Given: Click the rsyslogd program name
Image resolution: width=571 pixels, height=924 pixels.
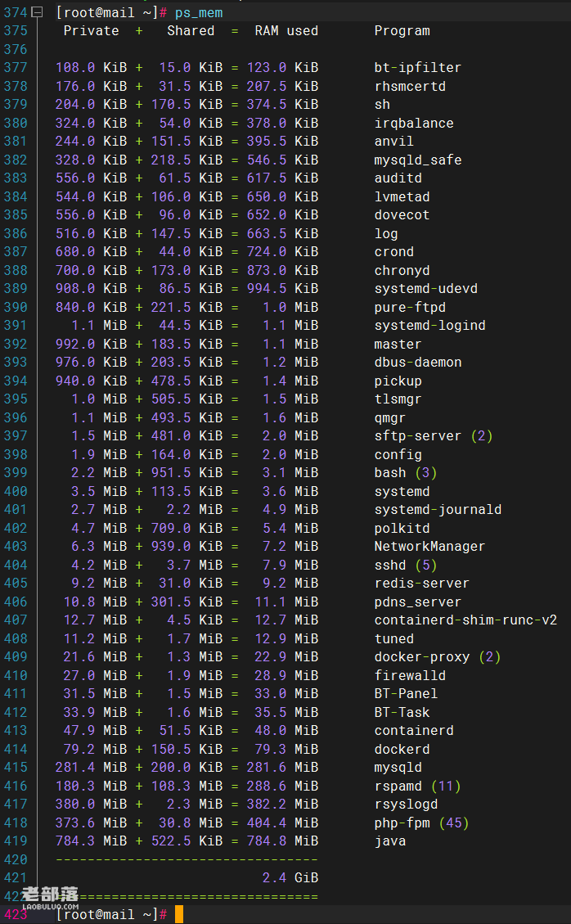Looking at the screenshot, I should coord(406,804).
